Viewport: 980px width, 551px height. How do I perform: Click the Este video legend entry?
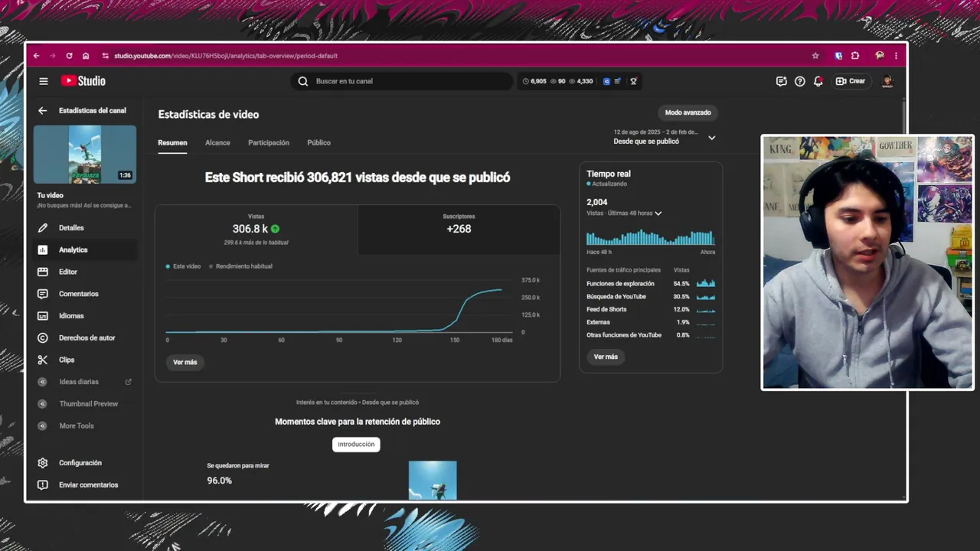[x=183, y=266]
